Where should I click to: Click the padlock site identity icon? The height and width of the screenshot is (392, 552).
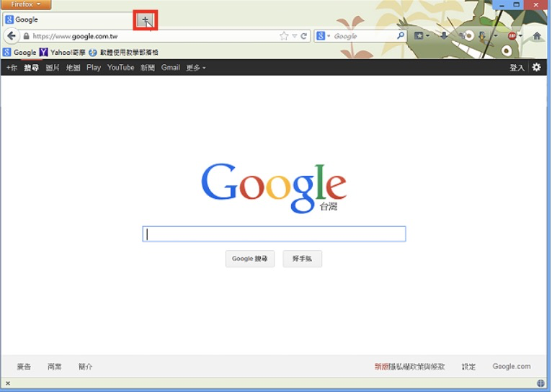pyautogui.click(x=26, y=36)
